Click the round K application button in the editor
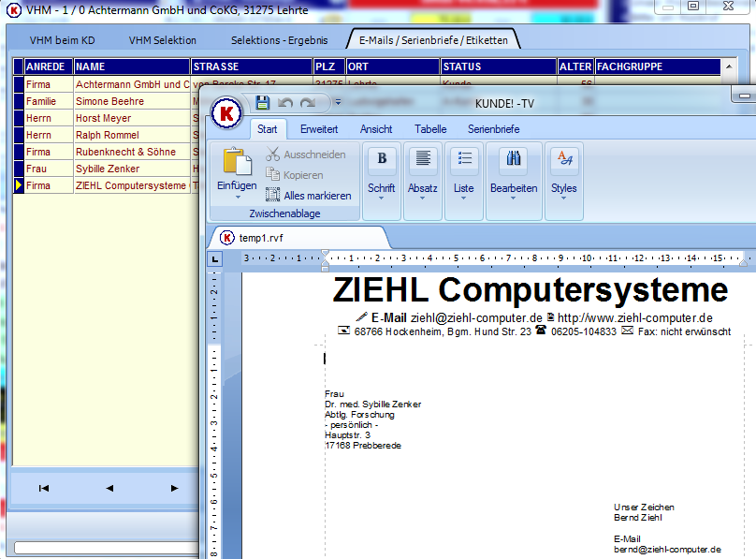The height and width of the screenshot is (559, 756). click(226, 113)
